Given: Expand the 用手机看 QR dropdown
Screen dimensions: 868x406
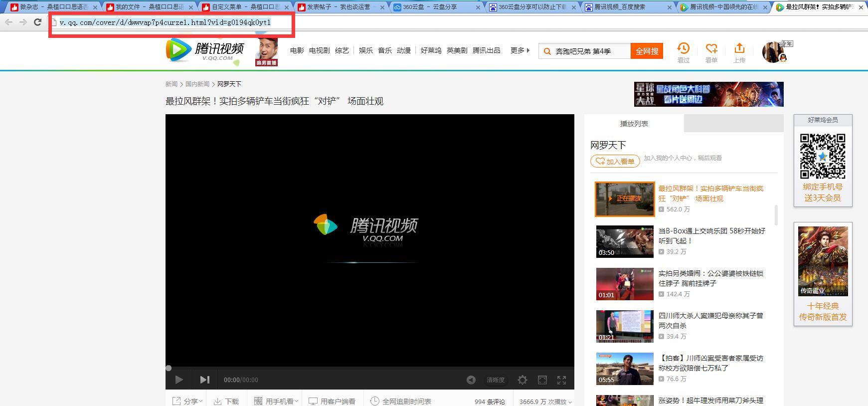Looking at the screenshot, I should click(276, 401).
